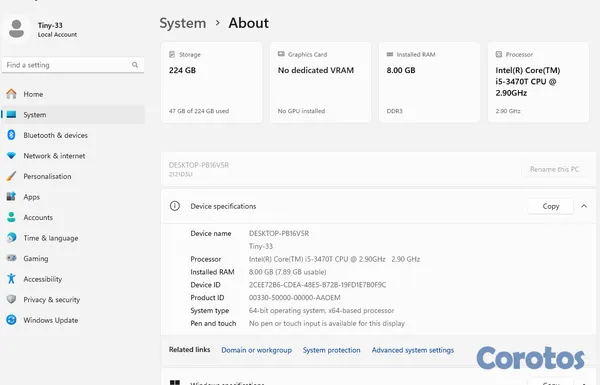The width and height of the screenshot is (600, 385).
Task: Click the Processor card icon
Action: coord(499,54)
